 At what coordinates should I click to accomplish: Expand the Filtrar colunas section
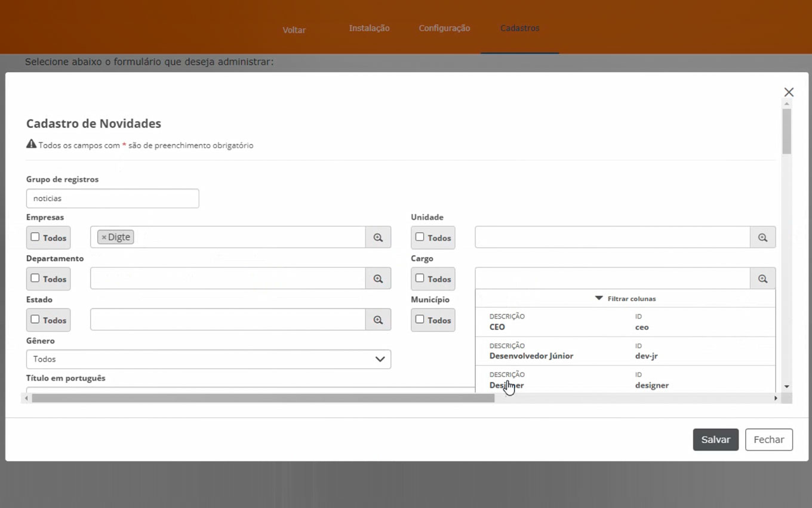(625, 298)
